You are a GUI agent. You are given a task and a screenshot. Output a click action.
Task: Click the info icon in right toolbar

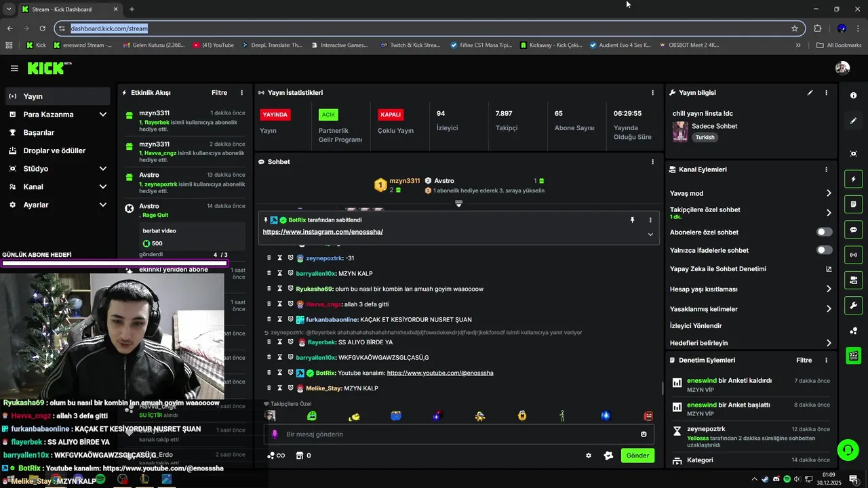tap(854, 96)
